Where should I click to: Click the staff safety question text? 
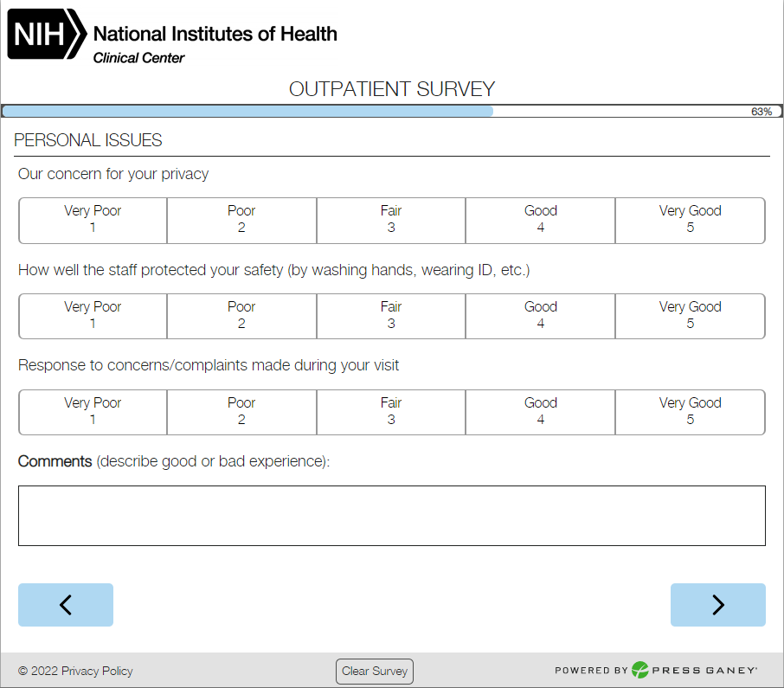pyautogui.click(x=274, y=270)
